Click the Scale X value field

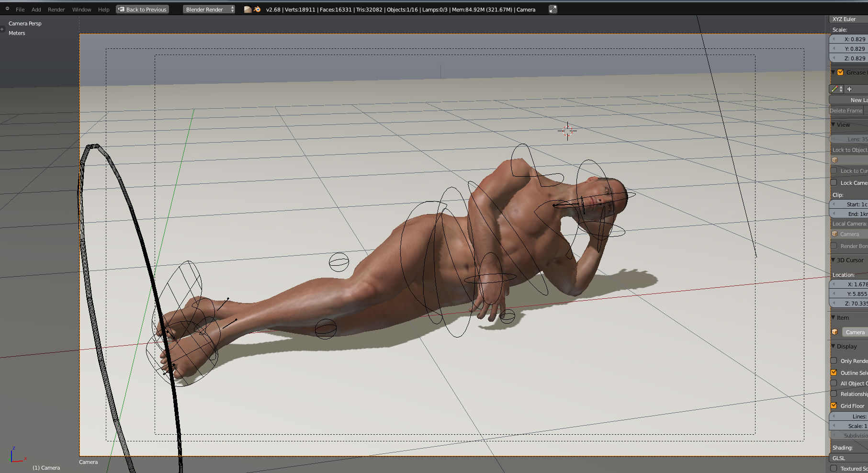[x=851, y=39]
